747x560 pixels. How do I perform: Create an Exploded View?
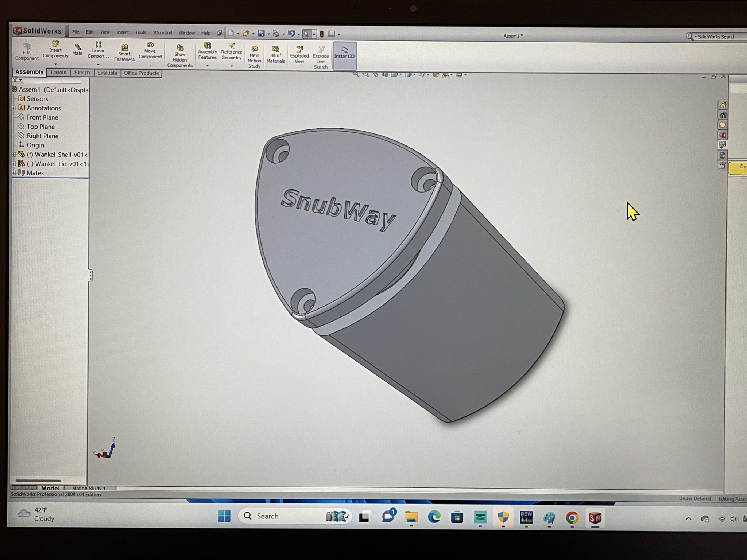tap(299, 55)
